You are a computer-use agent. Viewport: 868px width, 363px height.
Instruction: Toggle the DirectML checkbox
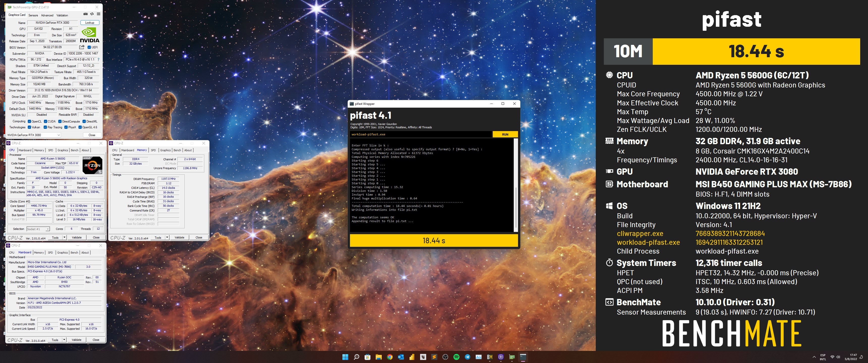(84, 122)
